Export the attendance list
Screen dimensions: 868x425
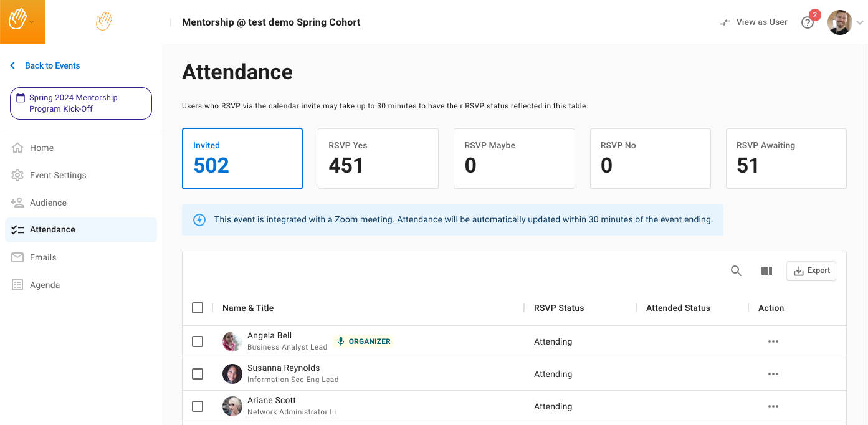(x=811, y=271)
